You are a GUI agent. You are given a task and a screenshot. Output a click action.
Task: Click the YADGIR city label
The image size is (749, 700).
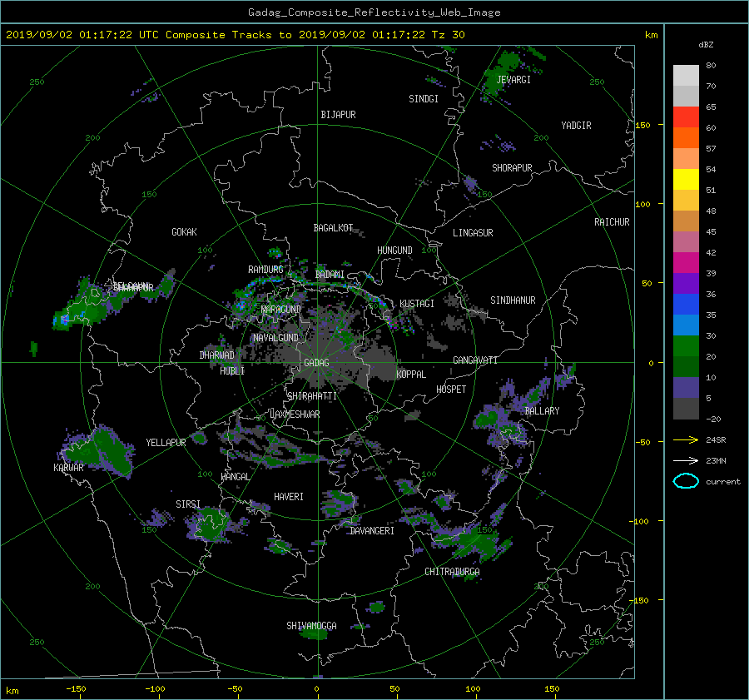coord(576,126)
